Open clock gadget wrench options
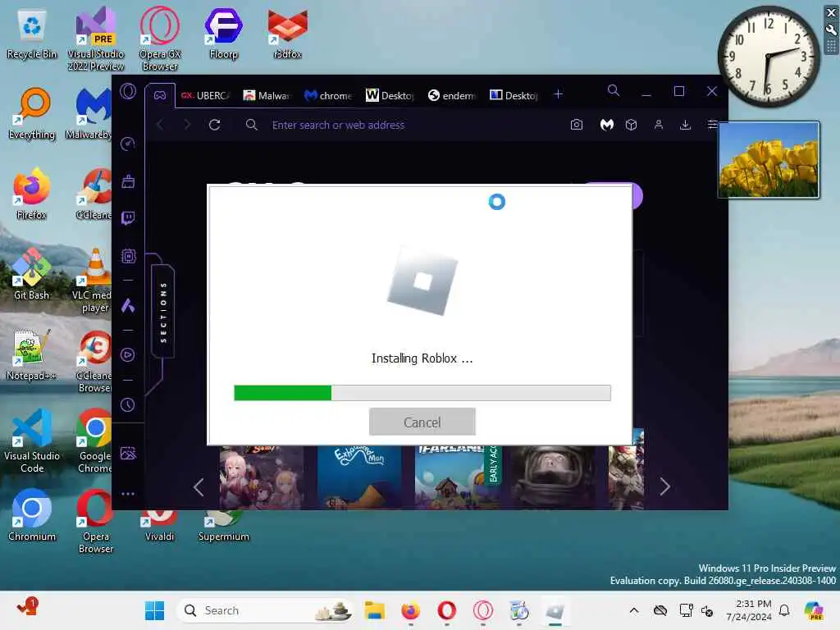 point(831,30)
